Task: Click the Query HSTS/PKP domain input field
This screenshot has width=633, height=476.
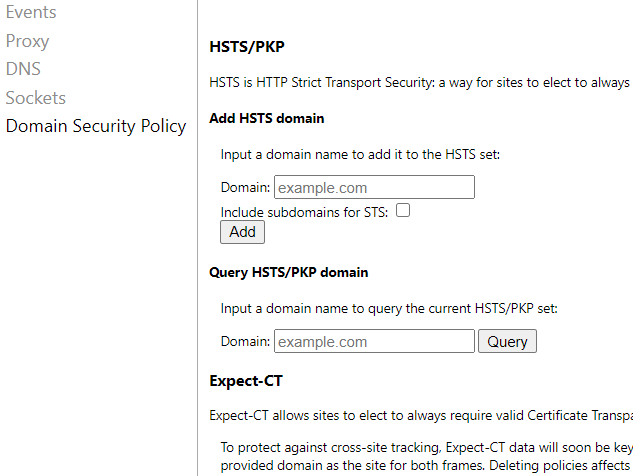Action: (374, 341)
